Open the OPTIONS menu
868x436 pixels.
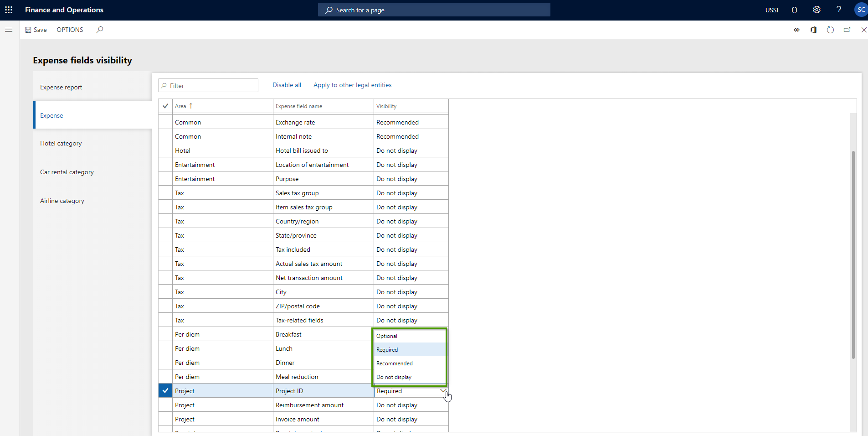[x=70, y=30]
